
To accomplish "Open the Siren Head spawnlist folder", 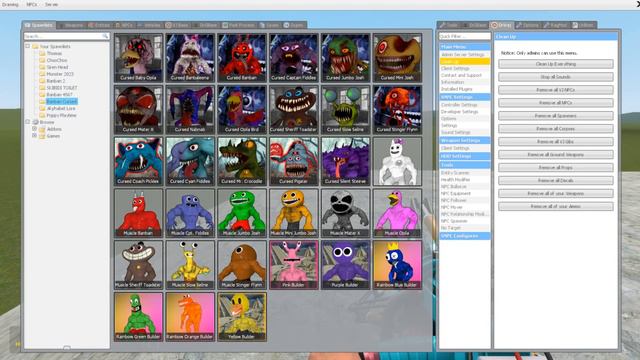I will point(57,67).
